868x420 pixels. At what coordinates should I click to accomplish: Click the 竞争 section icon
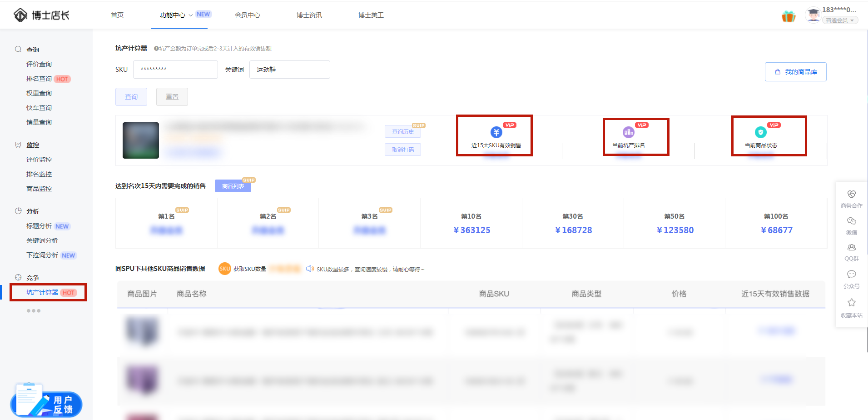tap(18, 277)
